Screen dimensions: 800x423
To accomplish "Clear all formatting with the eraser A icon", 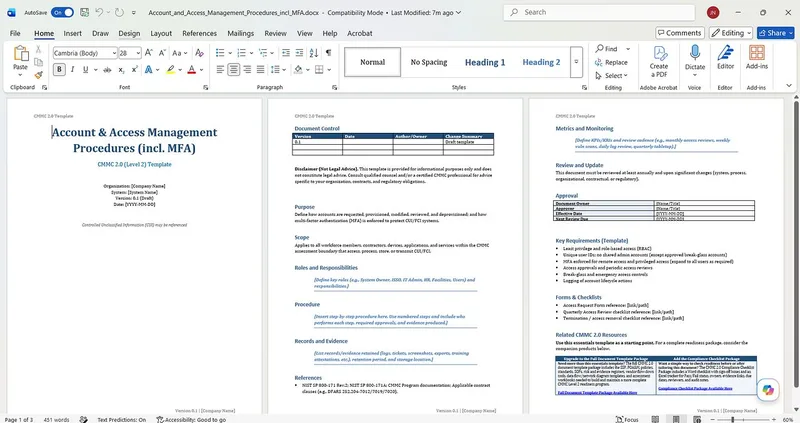I will tap(199, 53).
